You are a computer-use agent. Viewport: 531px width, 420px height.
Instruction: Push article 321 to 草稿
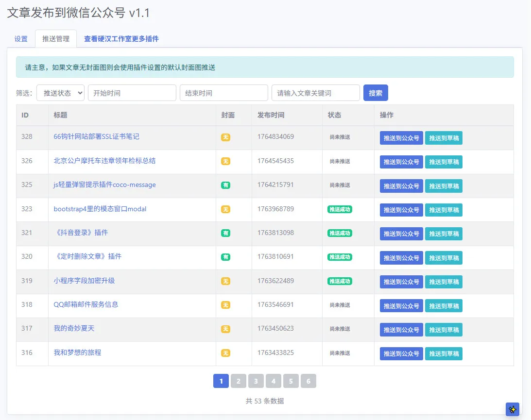pyautogui.click(x=444, y=234)
